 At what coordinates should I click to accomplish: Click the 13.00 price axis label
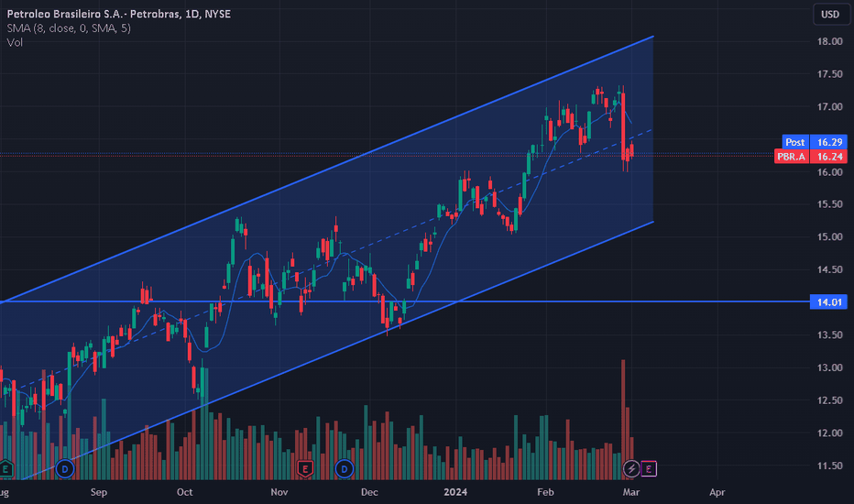pyautogui.click(x=829, y=367)
